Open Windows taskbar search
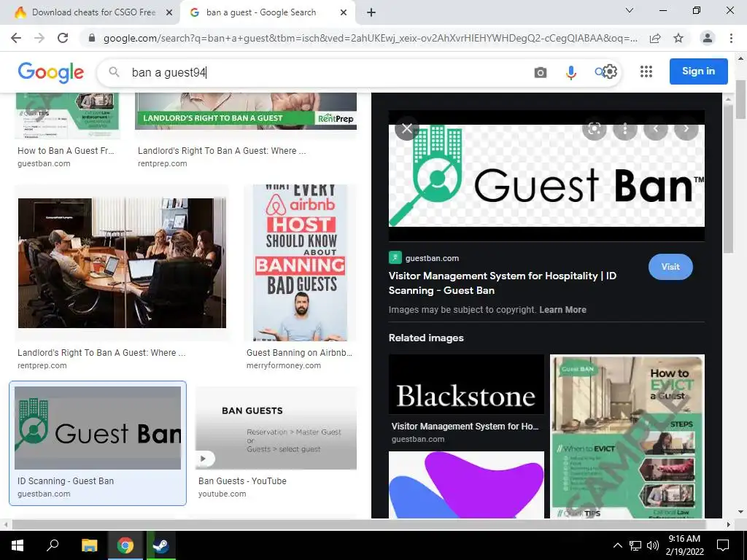This screenshot has height=560, width=747. point(53,545)
